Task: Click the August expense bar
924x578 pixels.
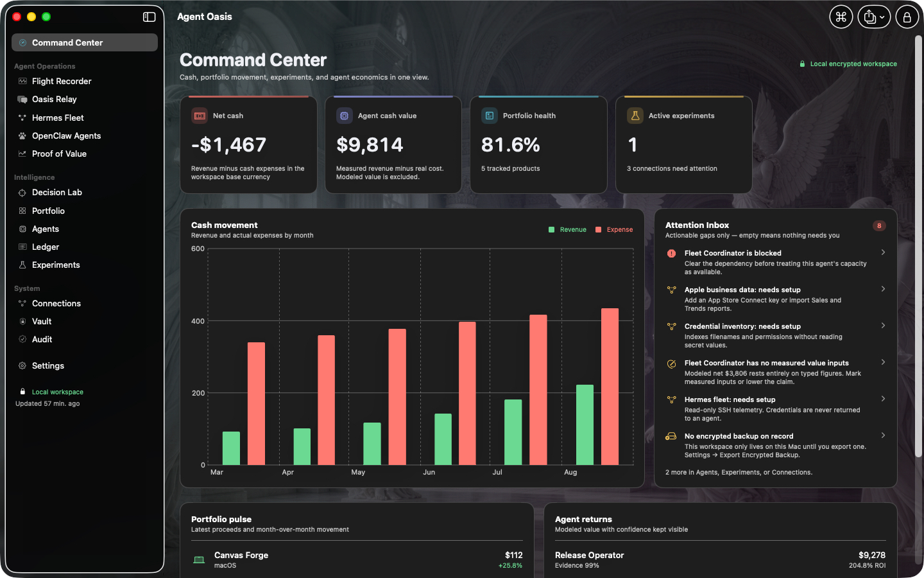Action: 610,387
